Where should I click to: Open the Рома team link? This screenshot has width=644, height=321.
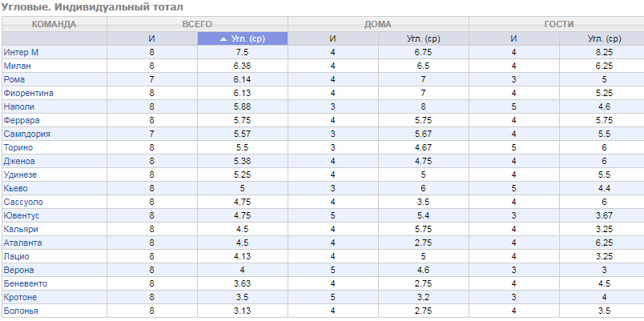coord(14,79)
